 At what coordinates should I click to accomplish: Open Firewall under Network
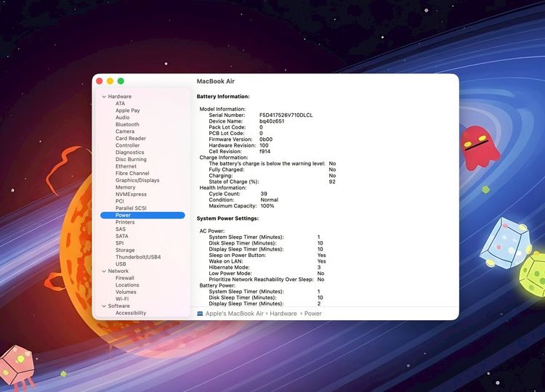pos(124,278)
